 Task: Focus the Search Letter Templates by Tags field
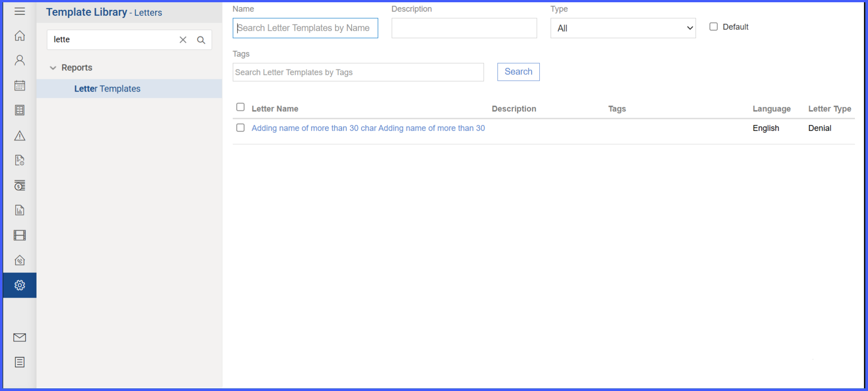point(358,72)
